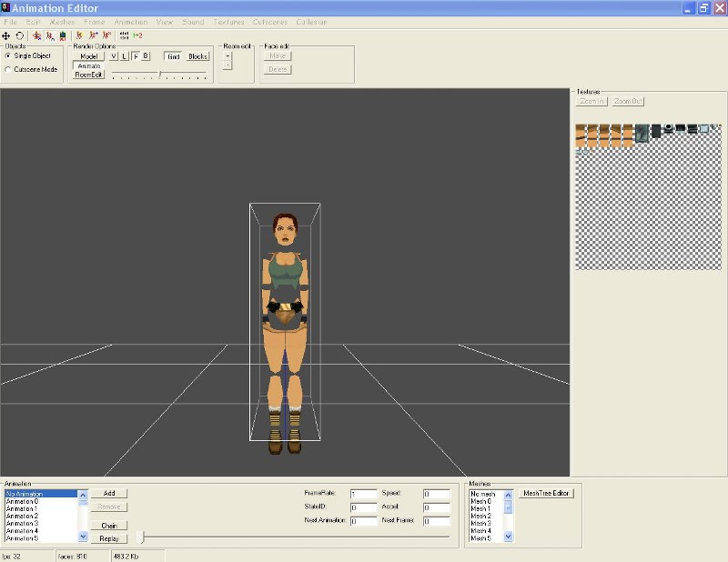Image resolution: width=728 pixels, height=562 pixels.
Task: Click the rotate tool icon in toolbar
Action: click(x=19, y=35)
